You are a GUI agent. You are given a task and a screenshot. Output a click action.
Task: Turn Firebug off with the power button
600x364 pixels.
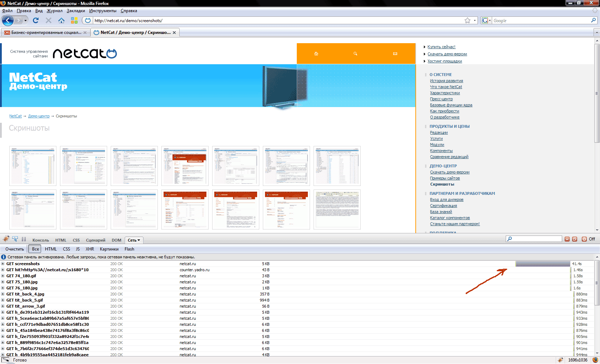tap(584, 239)
